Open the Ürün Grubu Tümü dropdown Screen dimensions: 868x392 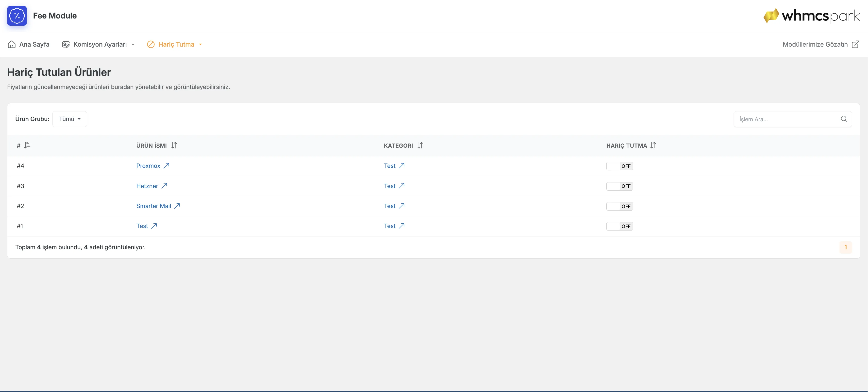click(x=70, y=119)
